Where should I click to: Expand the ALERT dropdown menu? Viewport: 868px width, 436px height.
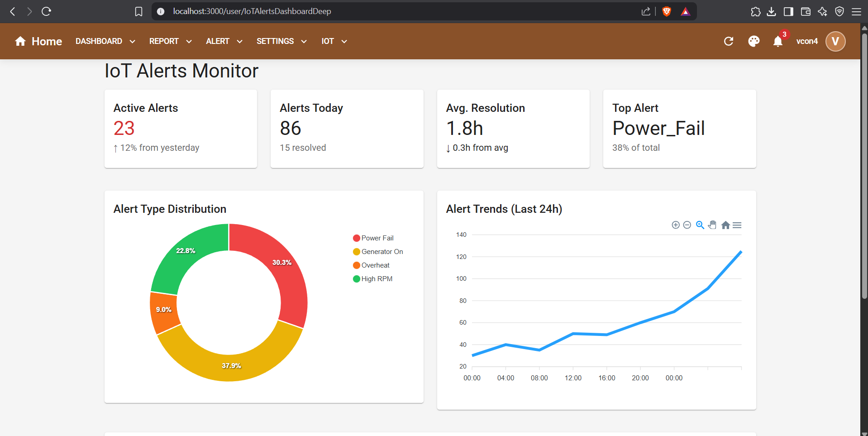(x=224, y=41)
